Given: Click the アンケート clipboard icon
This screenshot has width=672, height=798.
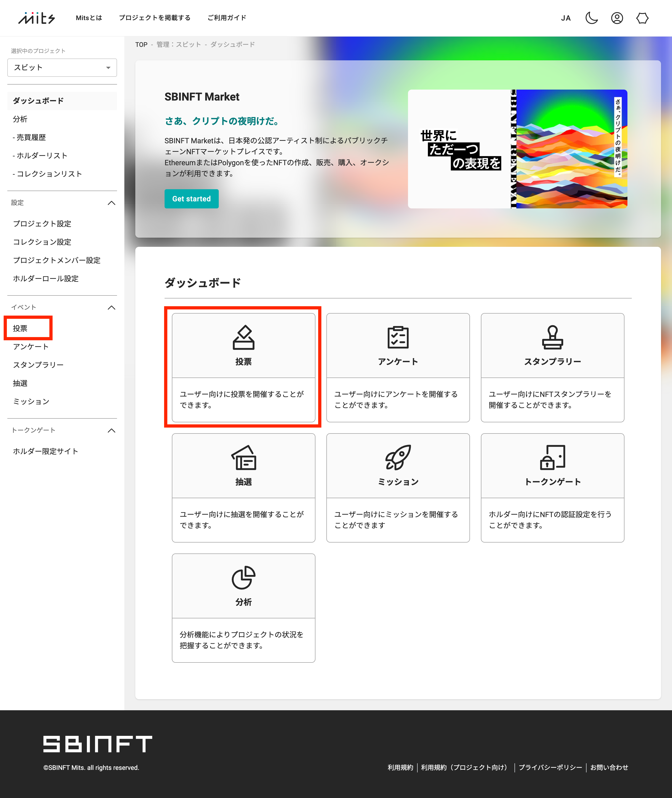Looking at the screenshot, I should [398, 338].
